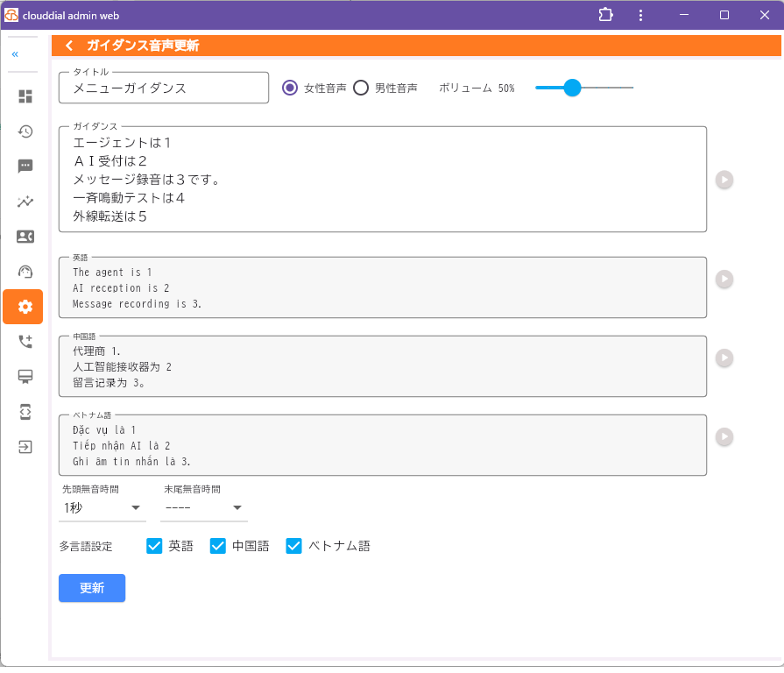Open the dashboard panel
784x673 pixels.
25,96
